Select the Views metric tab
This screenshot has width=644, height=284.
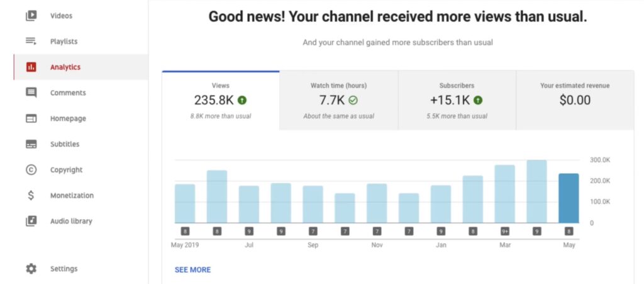click(221, 100)
